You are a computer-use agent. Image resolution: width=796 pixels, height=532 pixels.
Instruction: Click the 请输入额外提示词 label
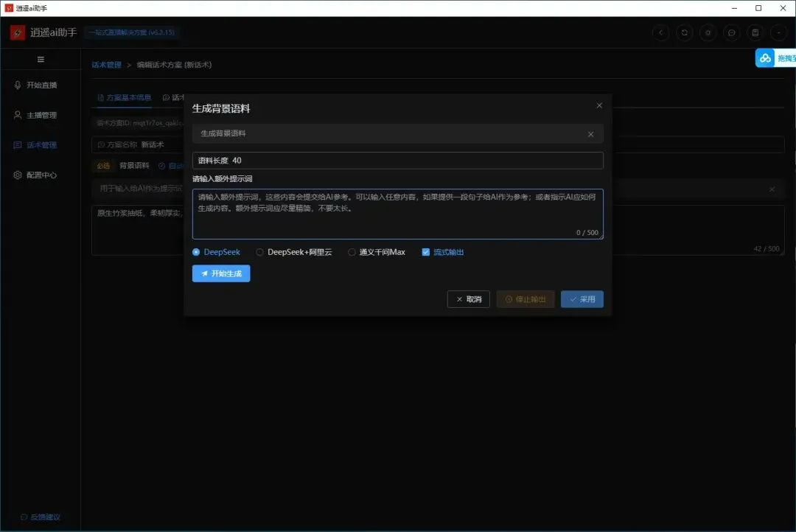223,179
